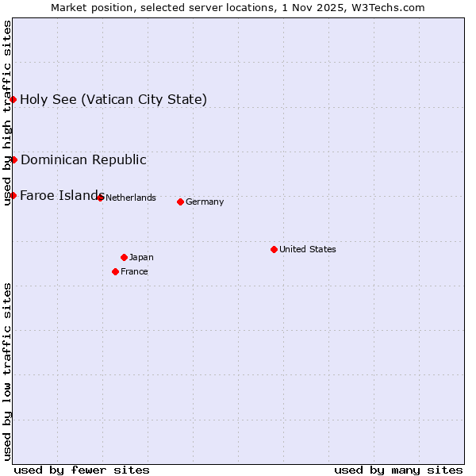Click the France red data point

pos(115,271)
